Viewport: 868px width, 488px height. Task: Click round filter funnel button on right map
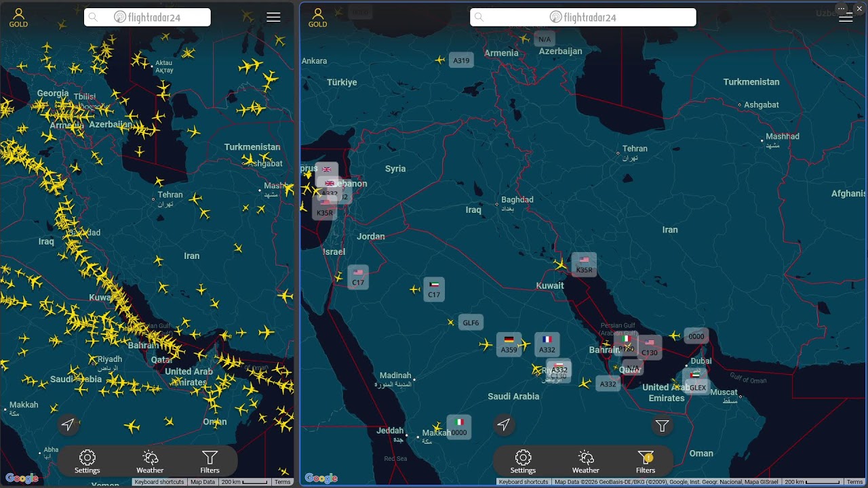coord(663,426)
